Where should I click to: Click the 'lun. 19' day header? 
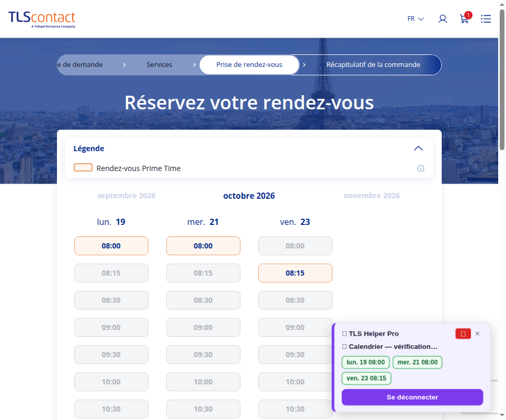(111, 222)
